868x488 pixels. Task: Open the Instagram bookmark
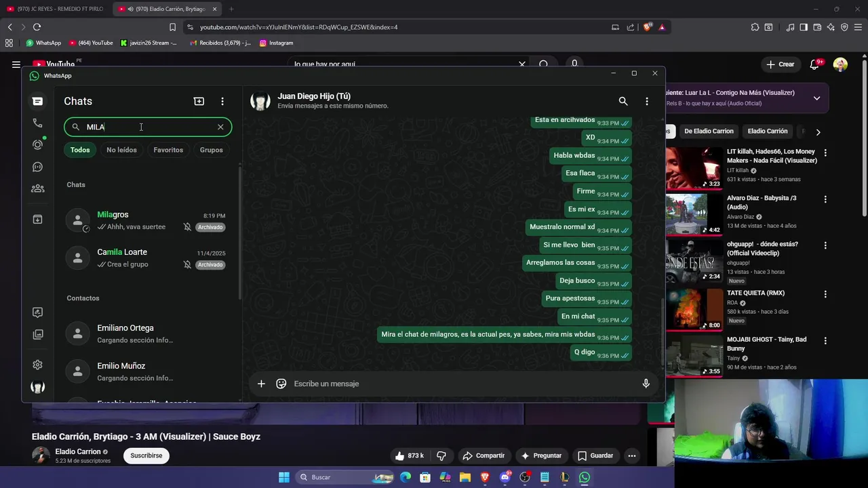tap(277, 43)
